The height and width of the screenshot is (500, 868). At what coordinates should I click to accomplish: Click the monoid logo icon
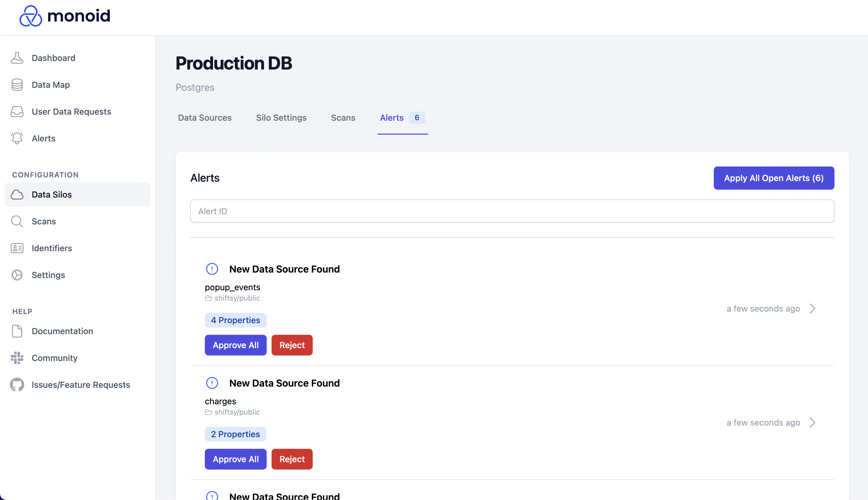30,16
